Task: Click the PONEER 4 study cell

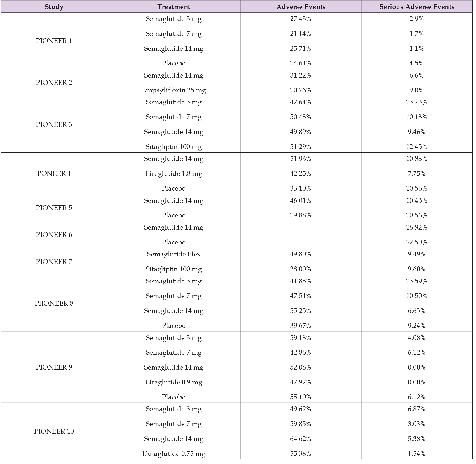Action: (54, 173)
